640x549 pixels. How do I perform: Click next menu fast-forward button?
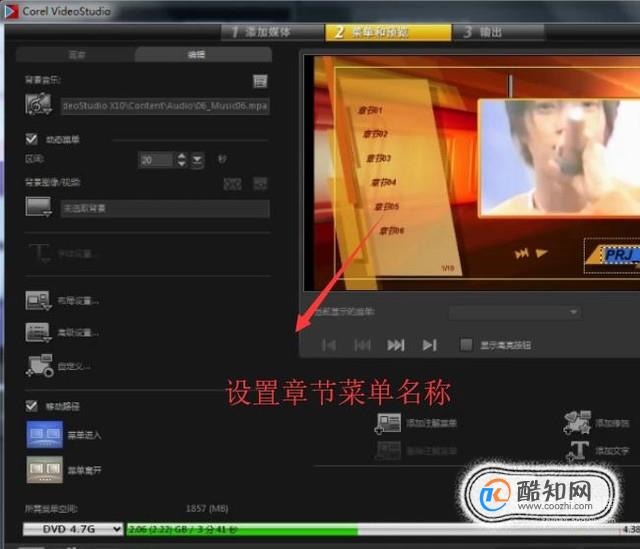click(x=396, y=345)
